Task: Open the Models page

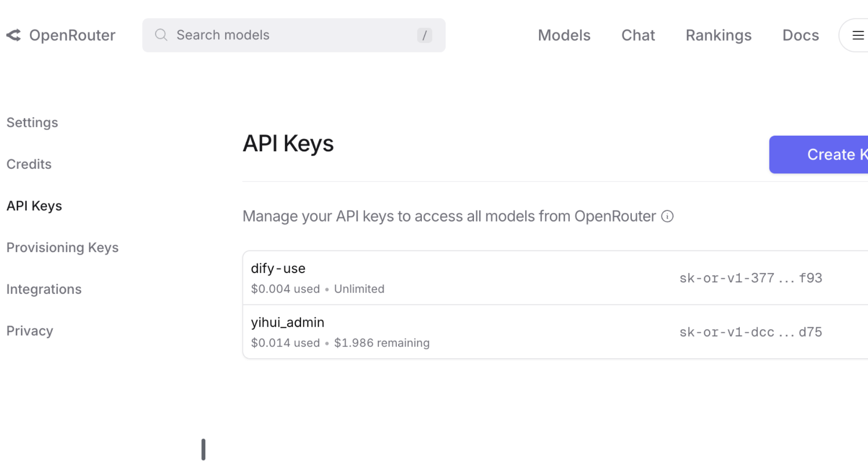Action: [x=564, y=35]
